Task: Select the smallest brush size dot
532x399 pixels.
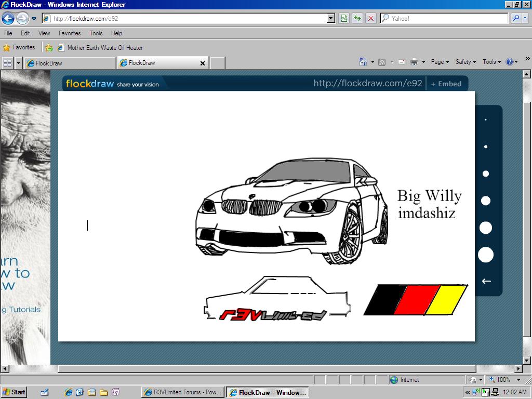Action: pyautogui.click(x=486, y=120)
